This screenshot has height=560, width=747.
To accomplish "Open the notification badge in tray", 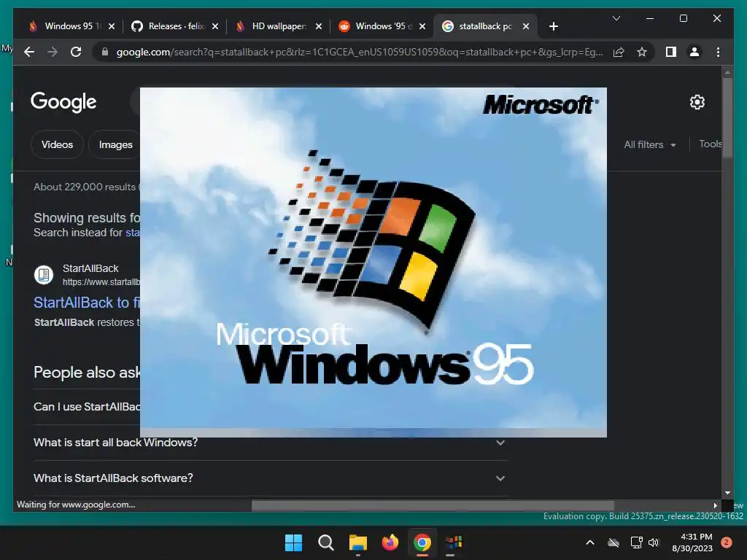I will [727, 542].
